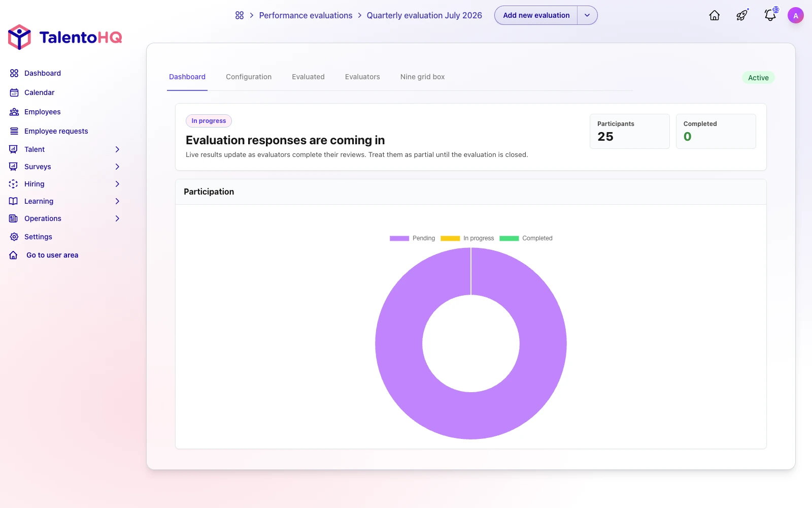Toggle the Completed green legend swatch
This screenshot has height=508, width=812.
click(509, 238)
